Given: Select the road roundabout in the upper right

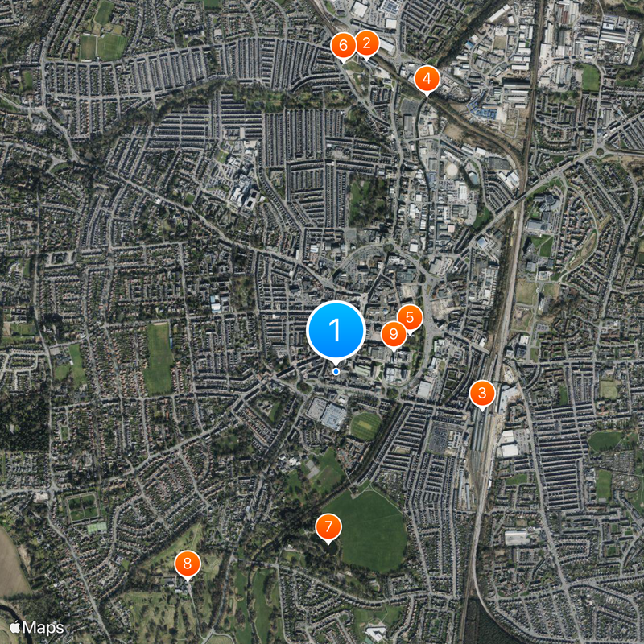Looking at the screenshot, I should tap(600, 151).
